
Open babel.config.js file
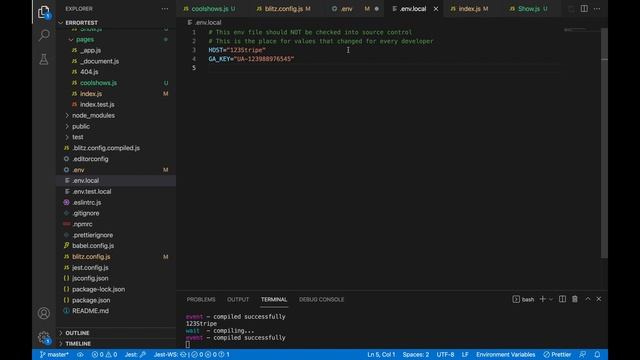[93, 246]
